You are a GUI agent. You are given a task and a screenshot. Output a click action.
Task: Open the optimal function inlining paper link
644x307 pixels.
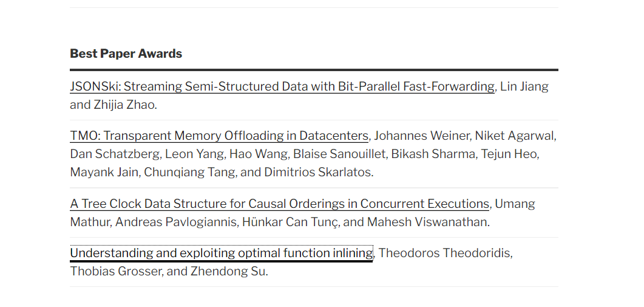click(x=222, y=253)
